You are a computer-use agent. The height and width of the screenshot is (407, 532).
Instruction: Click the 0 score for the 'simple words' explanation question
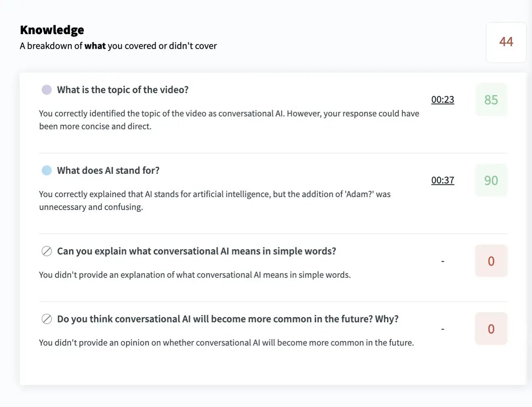click(x=491, y=261)
